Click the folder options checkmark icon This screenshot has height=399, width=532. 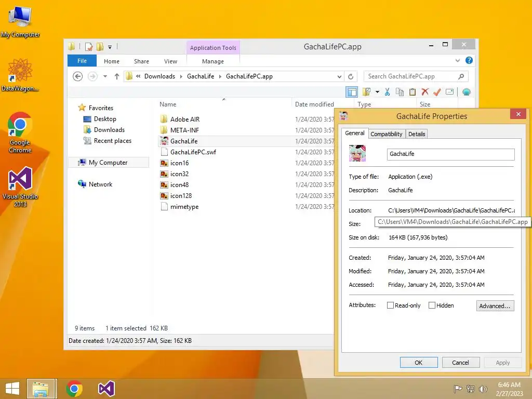[366, 92]
